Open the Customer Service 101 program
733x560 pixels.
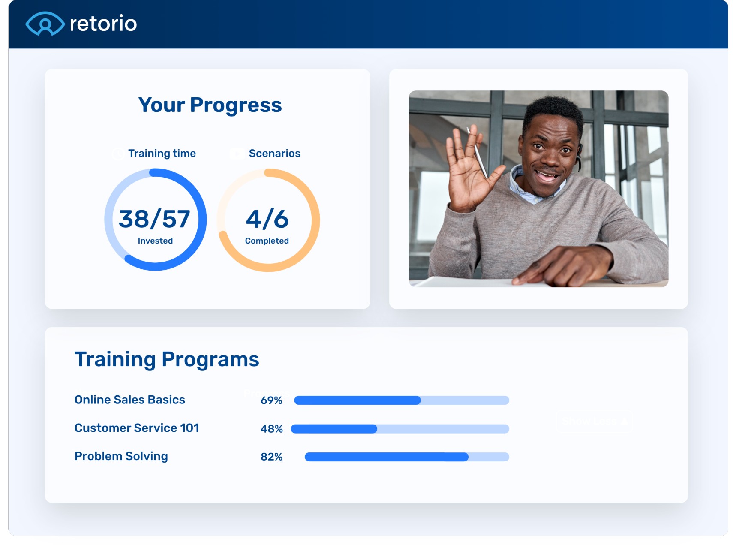coord(137,428)
